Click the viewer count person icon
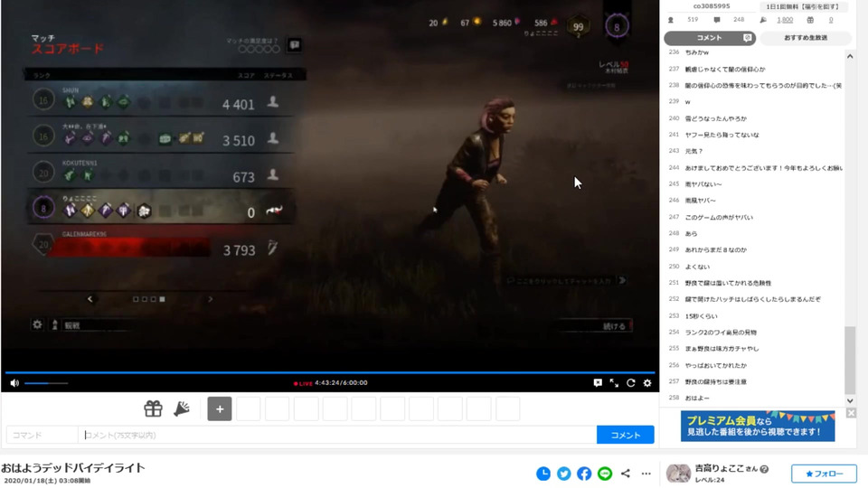This screenshot has height=488, width=868. 670,20
